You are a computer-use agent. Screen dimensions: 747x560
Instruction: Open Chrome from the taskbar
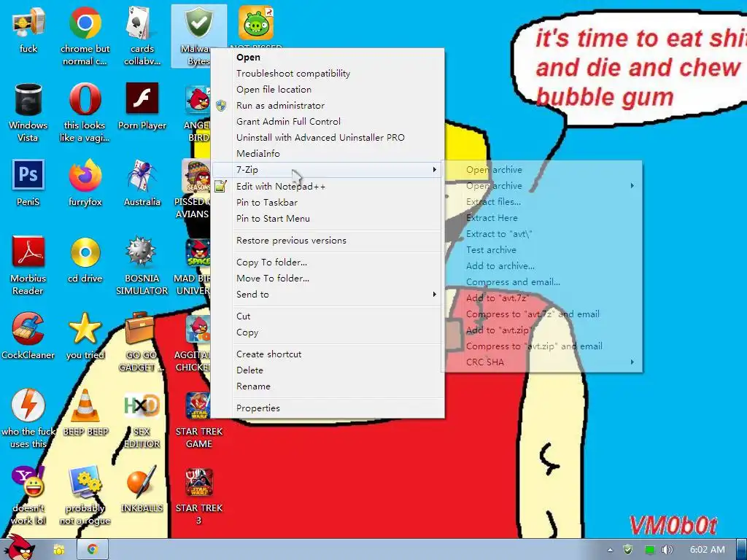(x=92, y=550)
